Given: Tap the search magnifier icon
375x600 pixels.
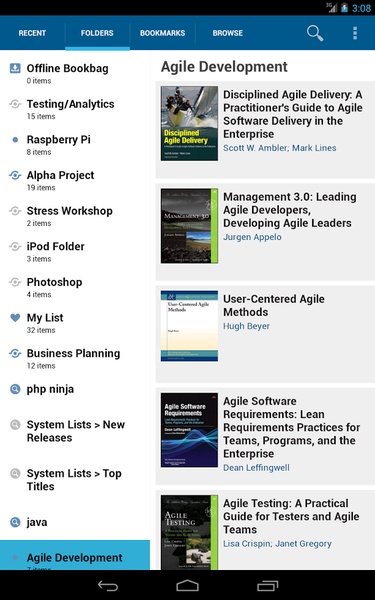Looking at the screenshot, I should [315, 33].
